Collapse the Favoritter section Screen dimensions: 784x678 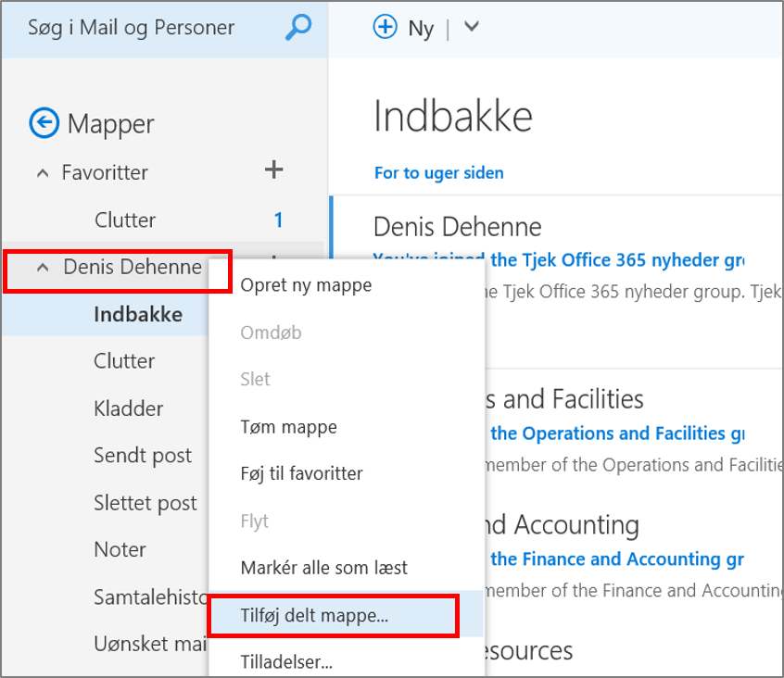42,173
